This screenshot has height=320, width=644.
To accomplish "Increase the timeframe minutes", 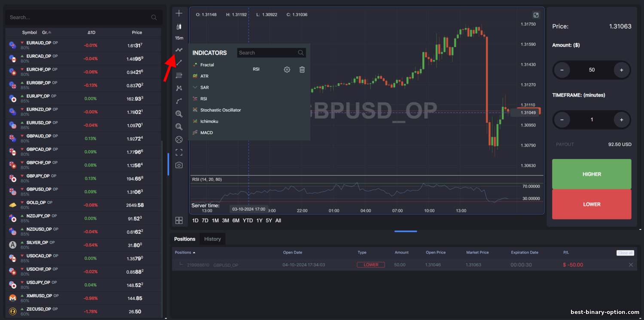I will (621, 120).
